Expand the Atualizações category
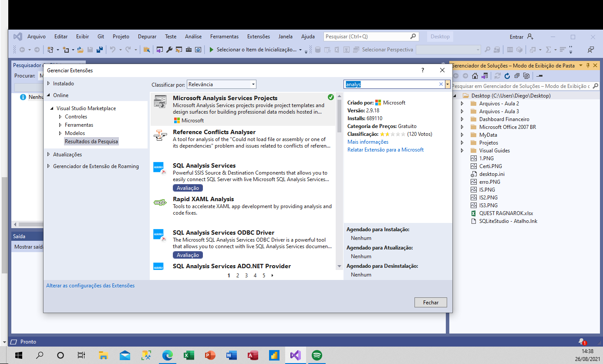This screenshot has height=364, width=603. [x=49, y=155]
